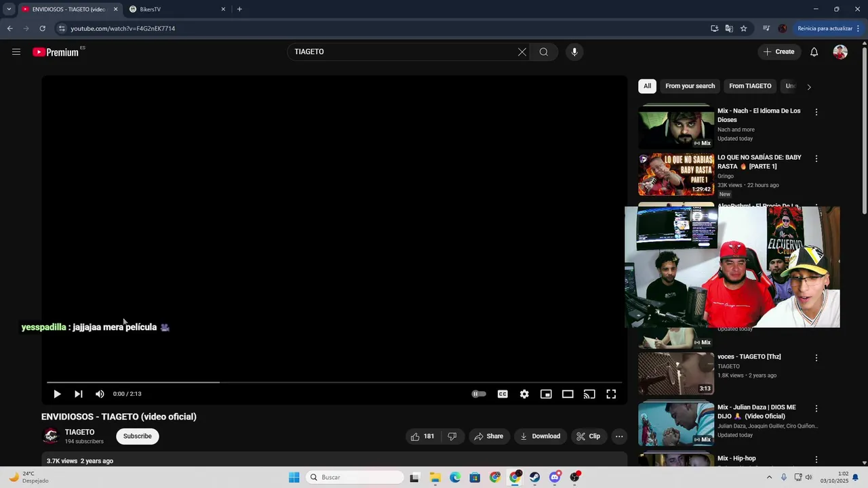Open File Explorer from taskbar

point(435,477)
